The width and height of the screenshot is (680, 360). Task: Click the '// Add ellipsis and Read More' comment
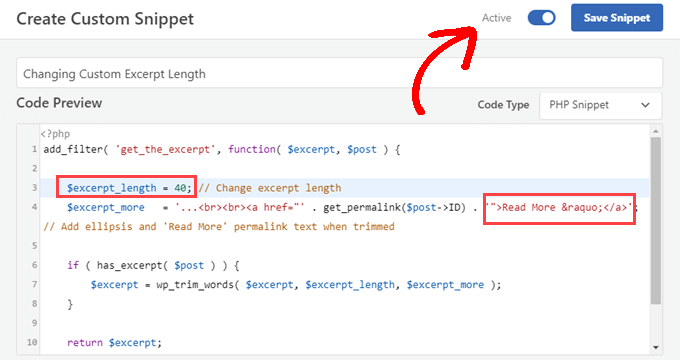coord(219,226)
